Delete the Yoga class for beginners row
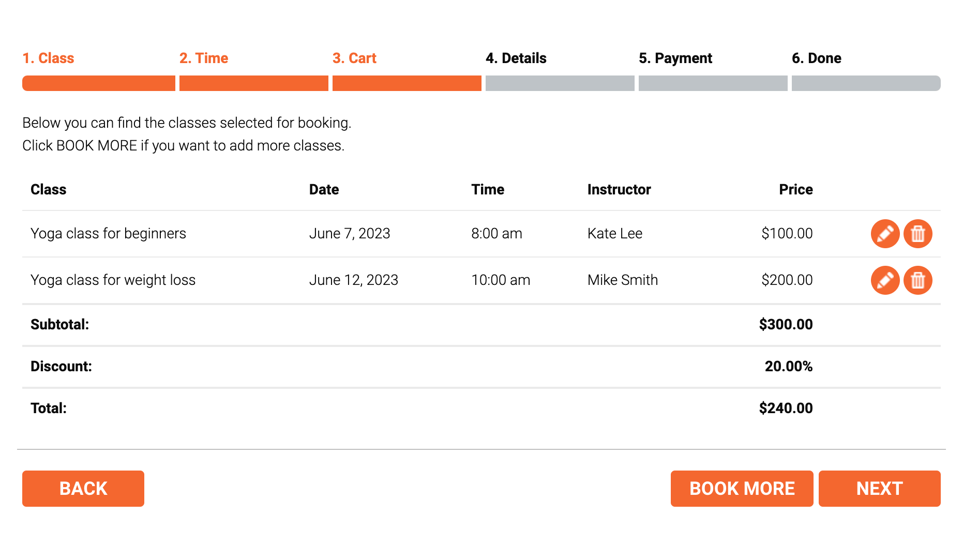Image resolution: width=963 pixels, height=560 pixels. pyautogui.click(x=917, y=234)
